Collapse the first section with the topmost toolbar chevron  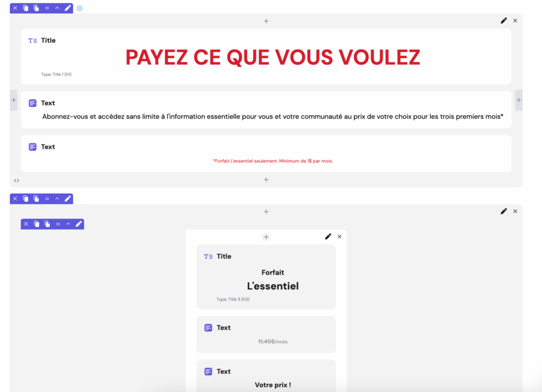(x=57, y=8)
